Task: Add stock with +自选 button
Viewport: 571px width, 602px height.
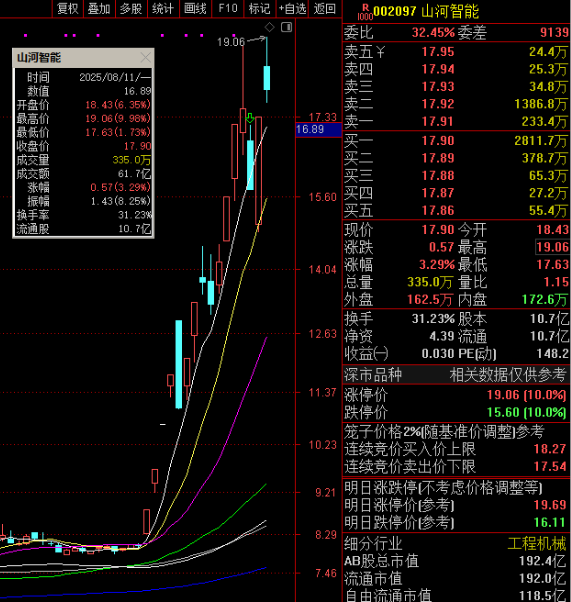Action: [x=292, y=8]
